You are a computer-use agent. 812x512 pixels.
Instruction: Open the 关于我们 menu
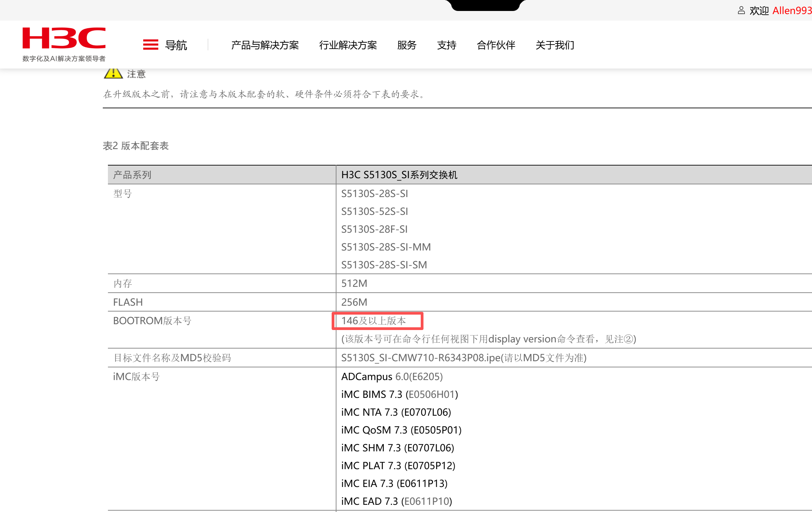click(x=555, y=45)
